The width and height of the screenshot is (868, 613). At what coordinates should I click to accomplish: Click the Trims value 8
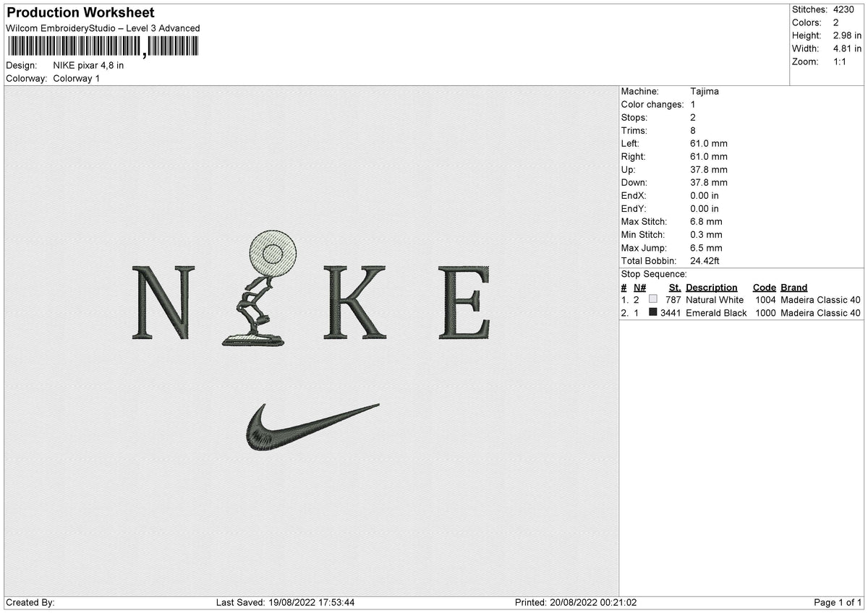pos(694,131)
